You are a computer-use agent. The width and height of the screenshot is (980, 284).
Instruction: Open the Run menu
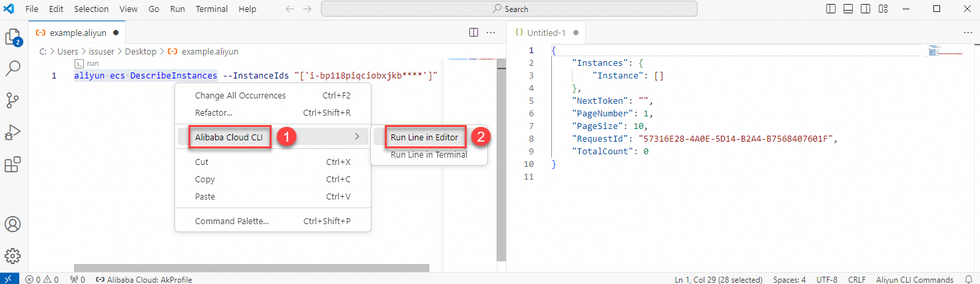point(177,9)
